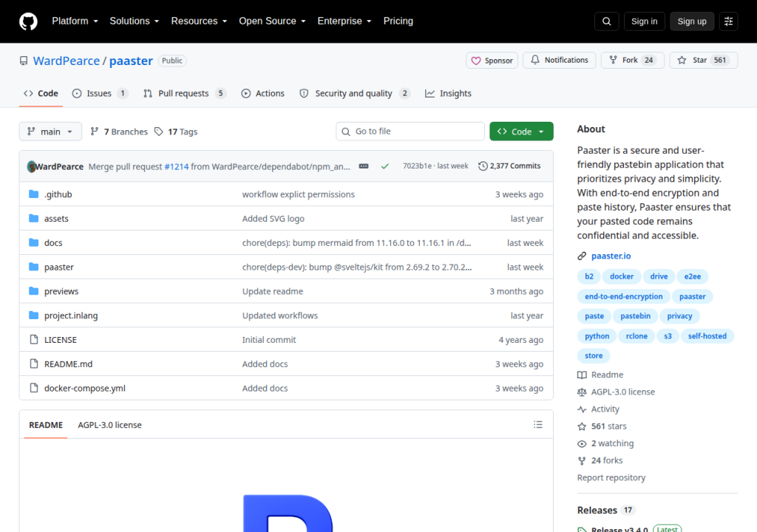Click the b2 topic tag

coord(589,276)
